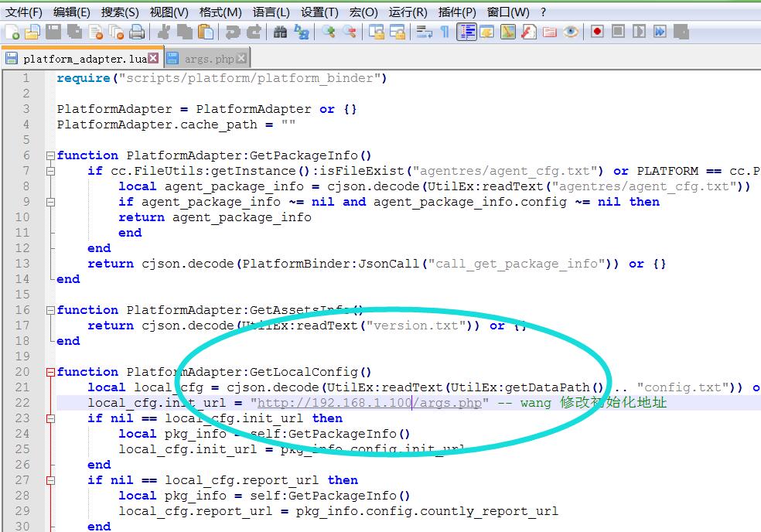This screenshot has width=761, height=532.
Task: Close the platform_adapter.lua tab
Action: click(x=153, y=58)
